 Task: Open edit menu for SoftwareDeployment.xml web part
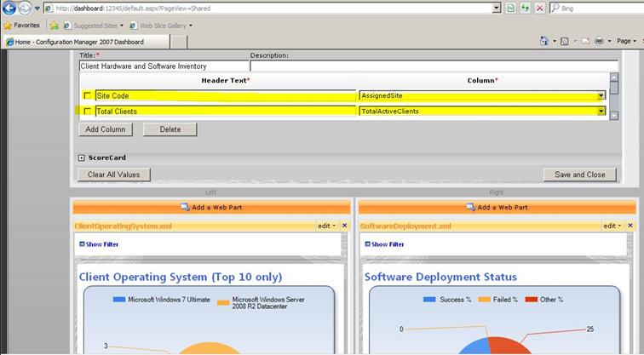coord(612,226)
